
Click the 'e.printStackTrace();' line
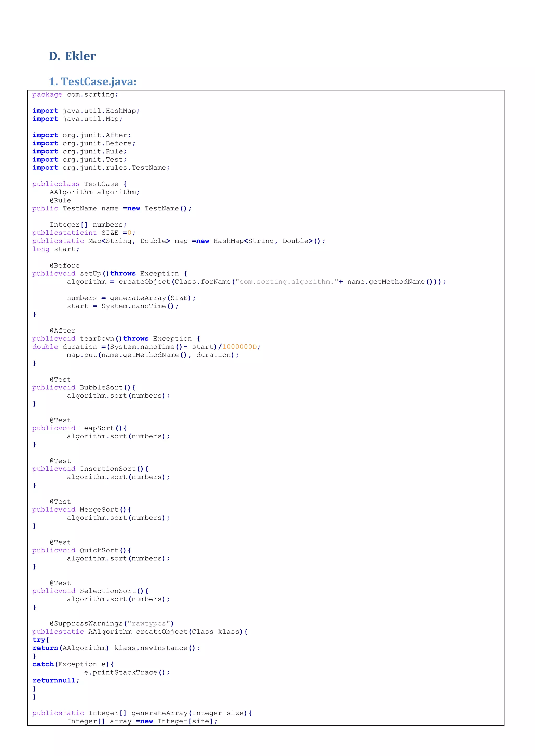(127, 672)
